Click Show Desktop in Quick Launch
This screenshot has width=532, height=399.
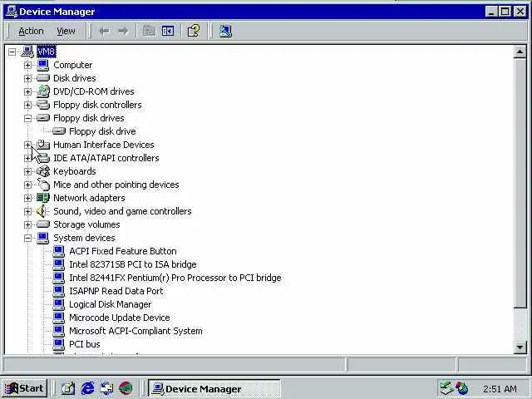tap(68, 388)
